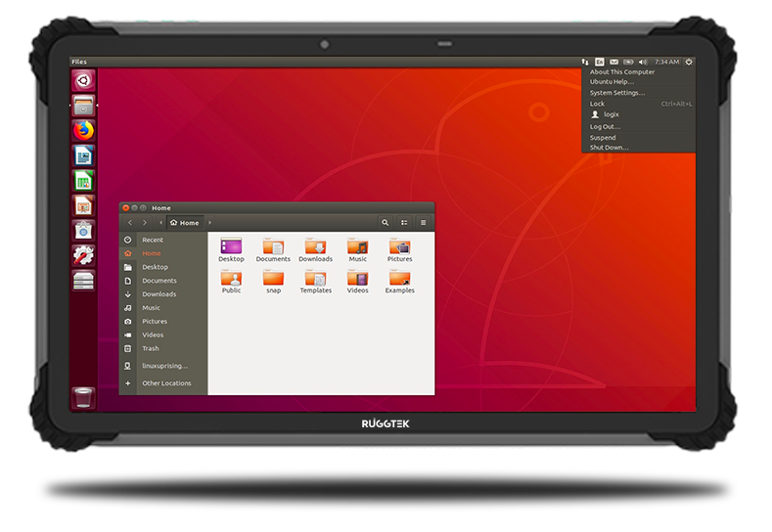
Task: Click the search icon in Files toolbar
Action: point(385,223)
